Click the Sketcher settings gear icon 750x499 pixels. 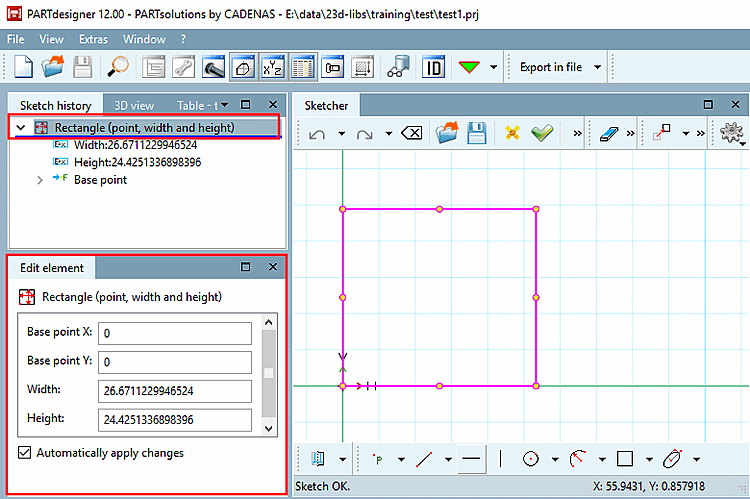click(730, 133)
